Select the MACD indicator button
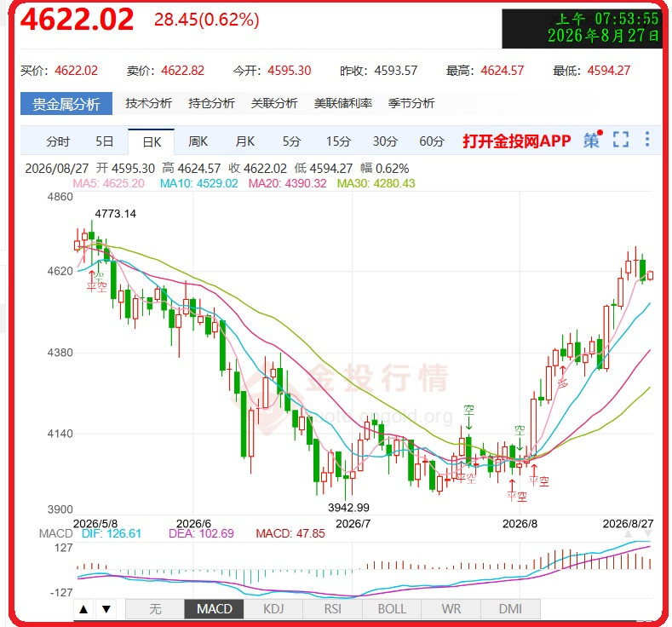 215,609
